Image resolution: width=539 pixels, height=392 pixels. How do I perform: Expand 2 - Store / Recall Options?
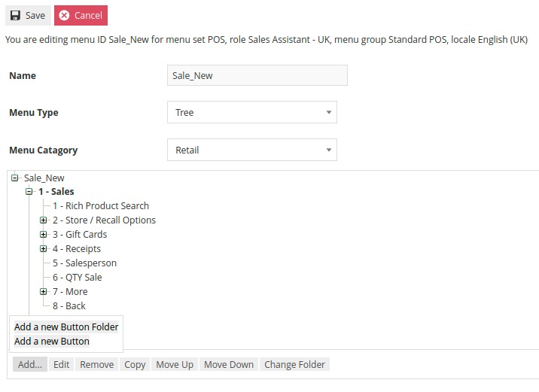pos(44,220)
